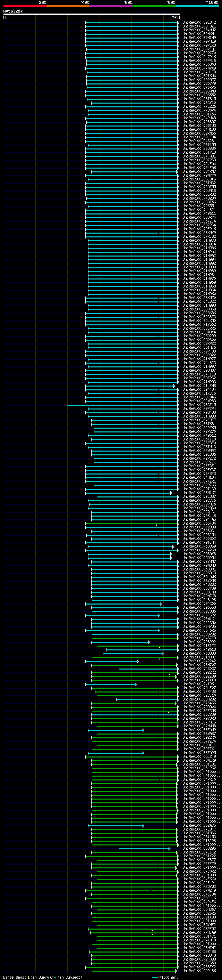Viewport: 222px width, 980px height.
Task: Click the white query length bar
Action: point(92,14)
